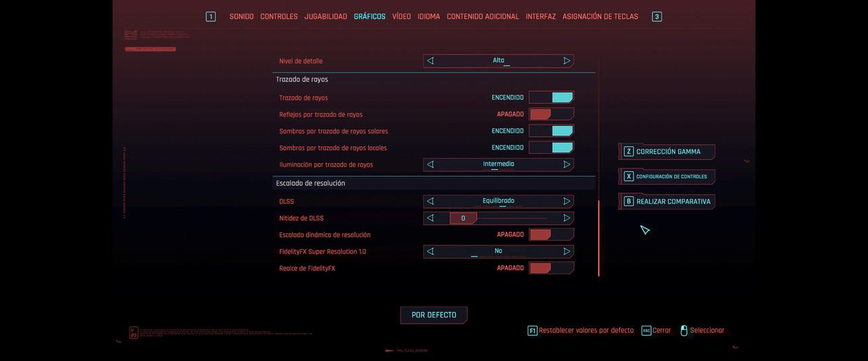Click the left arrow of Nivel de detalle
The width and height of the screenshot is (868, 361).
point(430,61)
